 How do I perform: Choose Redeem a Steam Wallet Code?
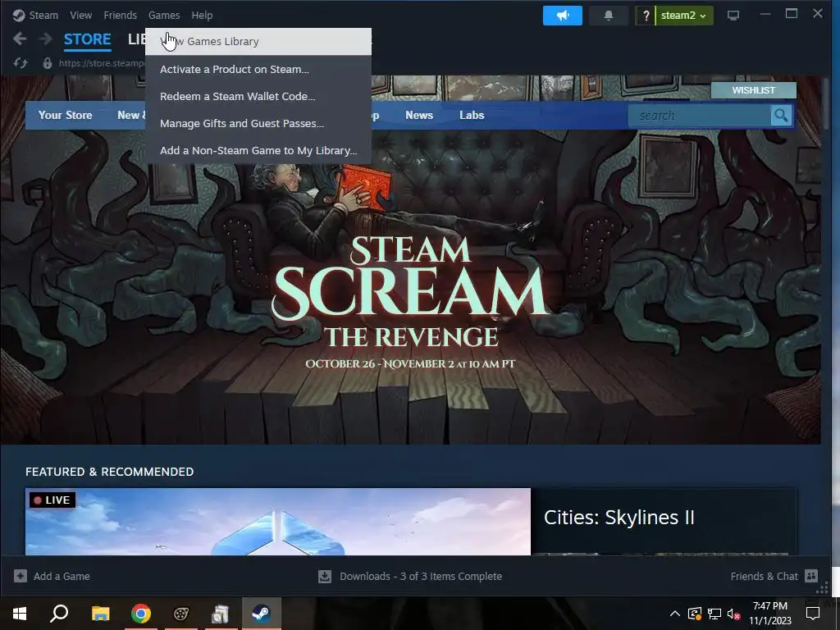tap(258, 97)
